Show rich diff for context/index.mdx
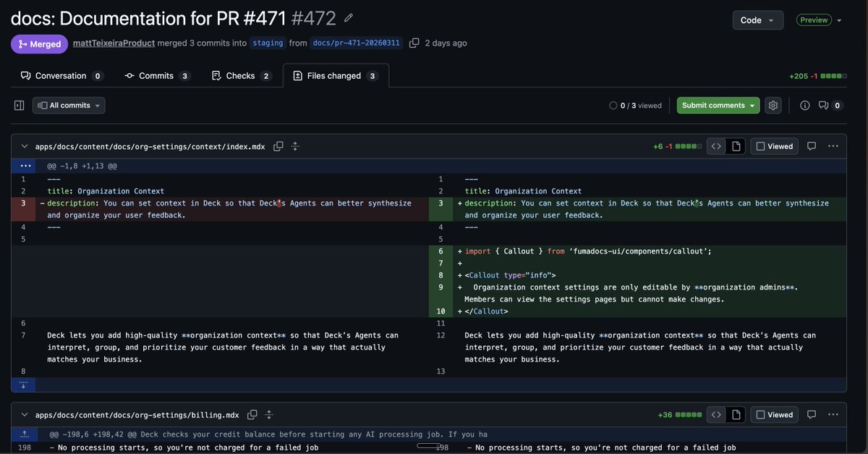868x454 pixels. click(736, 146)
